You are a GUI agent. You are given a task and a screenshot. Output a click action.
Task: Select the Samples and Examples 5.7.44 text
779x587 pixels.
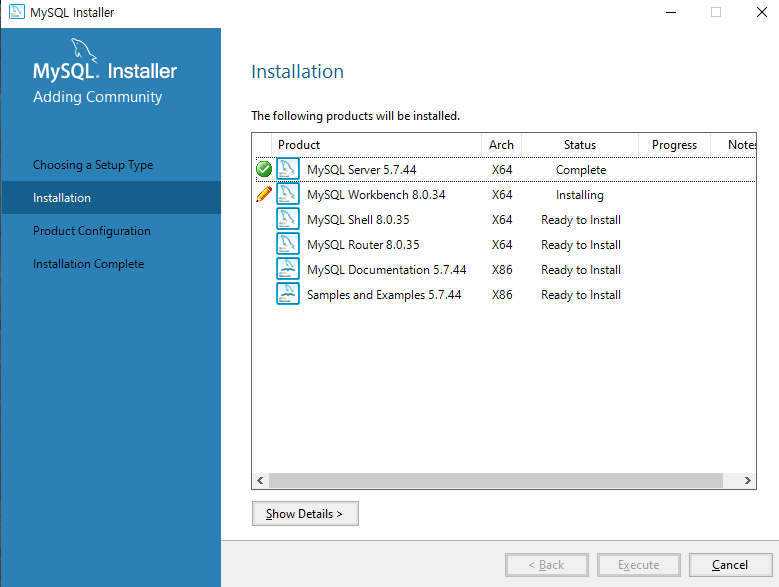click(384, 294)
